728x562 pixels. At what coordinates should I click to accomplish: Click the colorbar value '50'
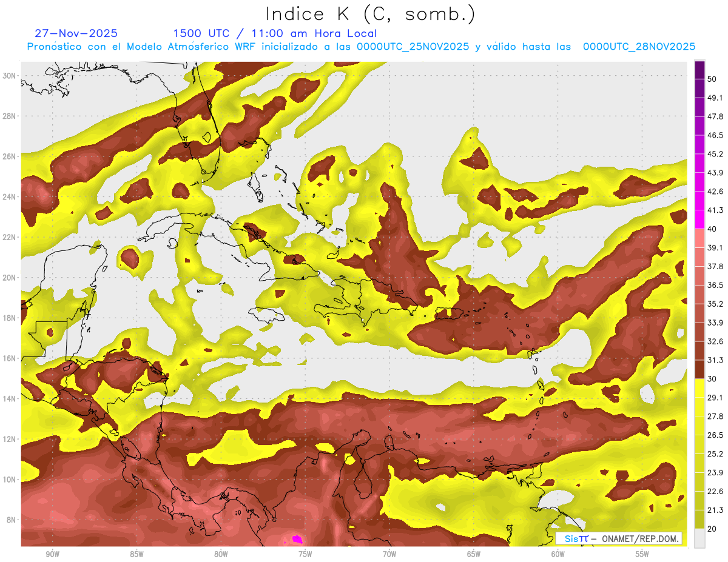(x=712, y=79)
